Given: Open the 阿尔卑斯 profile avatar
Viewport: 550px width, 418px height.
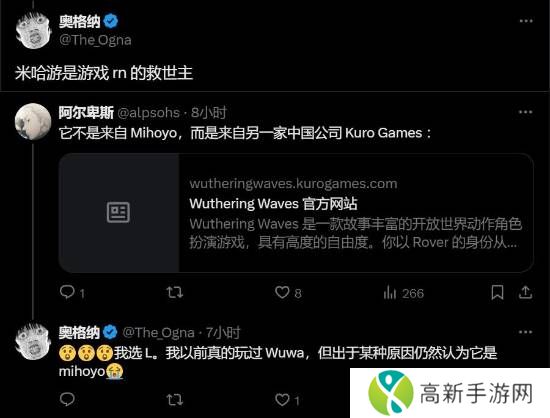Looking at the screenshot, I should 33,121.
